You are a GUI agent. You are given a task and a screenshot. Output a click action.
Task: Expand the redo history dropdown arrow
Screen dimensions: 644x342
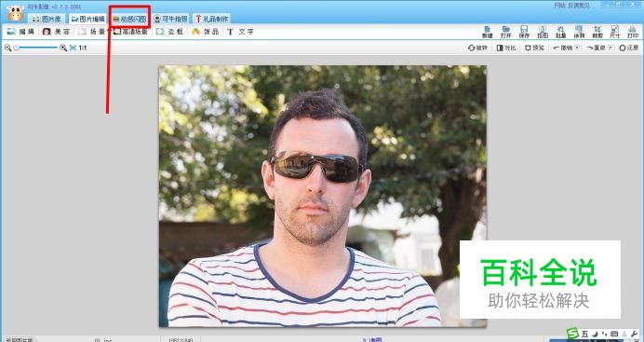tap(610, 48)
